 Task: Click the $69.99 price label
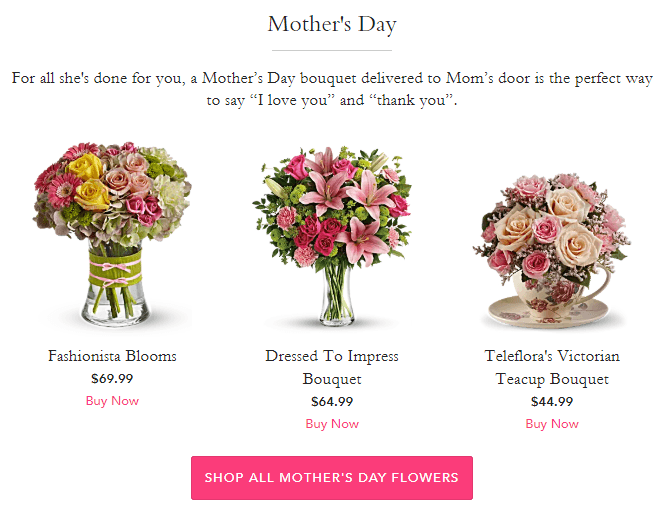(112, 379)
